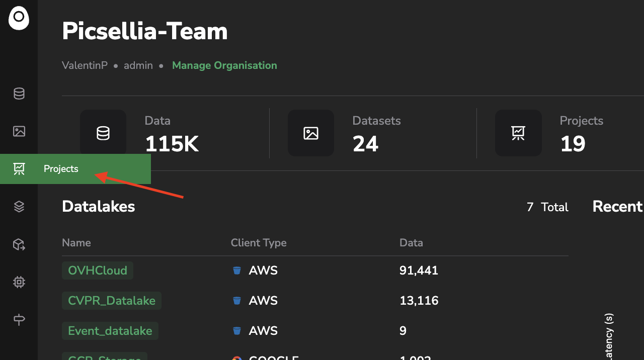Click the Data stat card icon
Viewport: 644px width, 360px height.
[x=103, y=133]
